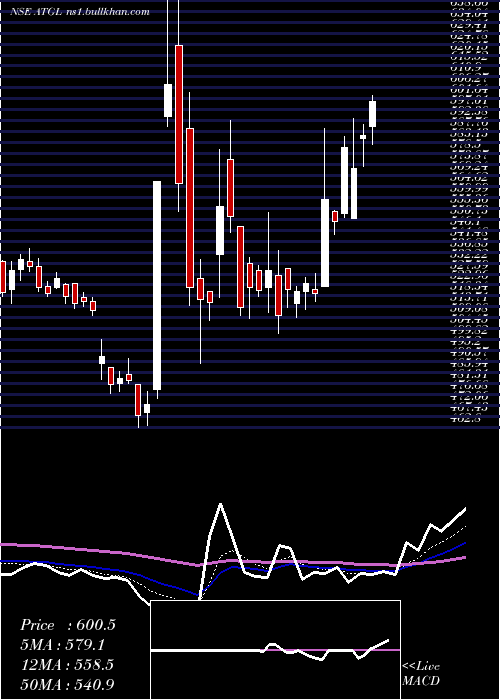
Task: Click the 50MA : 540.9 value
Action: (x=67, y=684)
